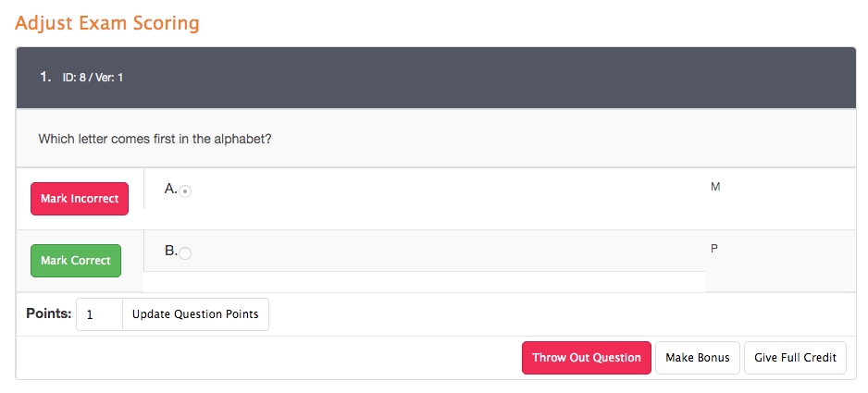Click the ID: 8 / Ver: 1 label

pyautogui.click(x=93, y=78)
